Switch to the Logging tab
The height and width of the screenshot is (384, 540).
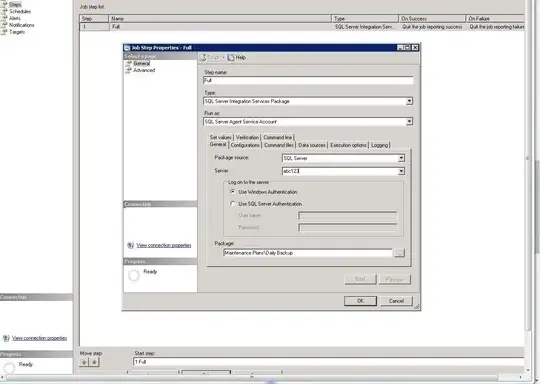(380, 145)
